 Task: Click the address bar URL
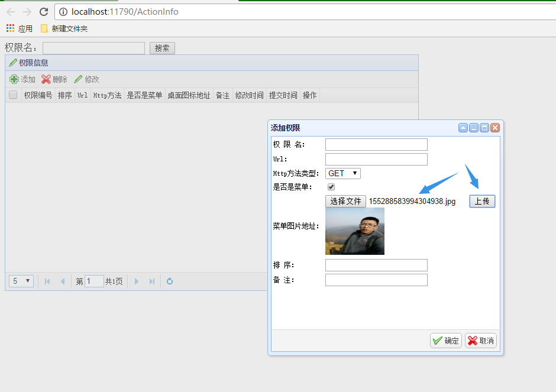coord(125,12)
